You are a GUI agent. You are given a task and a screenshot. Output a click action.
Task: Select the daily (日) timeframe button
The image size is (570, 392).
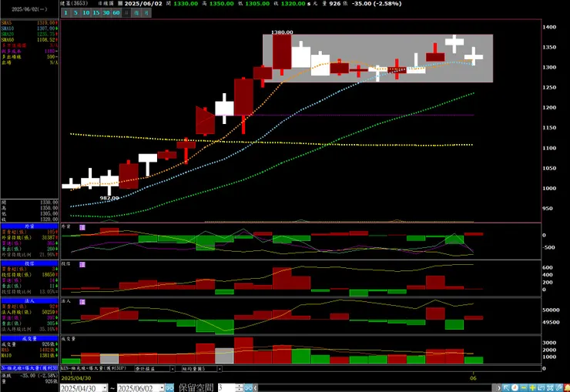coord(126,13)
